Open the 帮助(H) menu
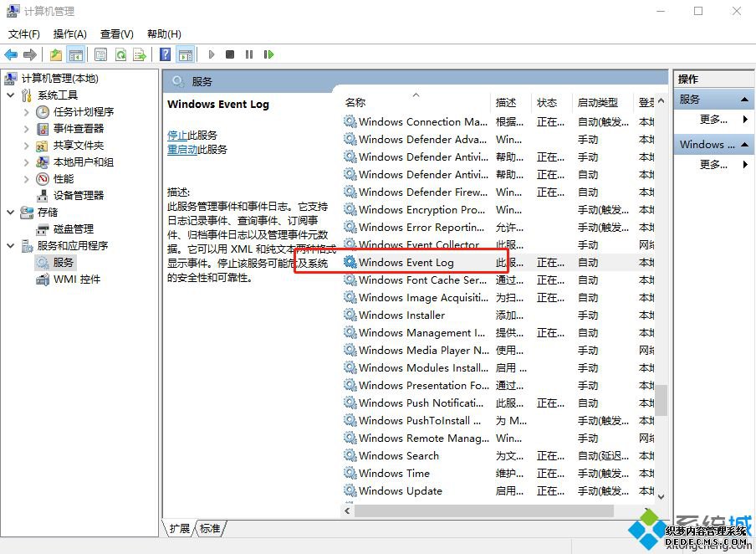 pos(164,34)
